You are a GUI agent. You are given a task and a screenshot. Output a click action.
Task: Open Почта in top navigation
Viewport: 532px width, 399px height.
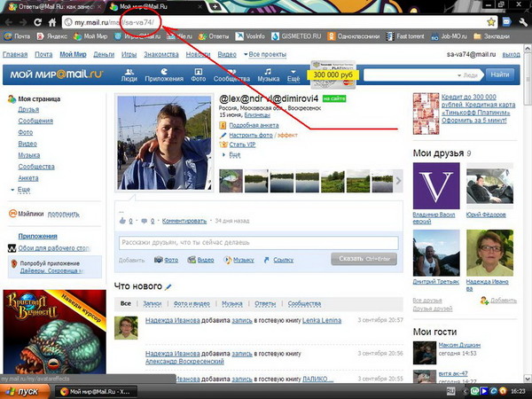43,54
